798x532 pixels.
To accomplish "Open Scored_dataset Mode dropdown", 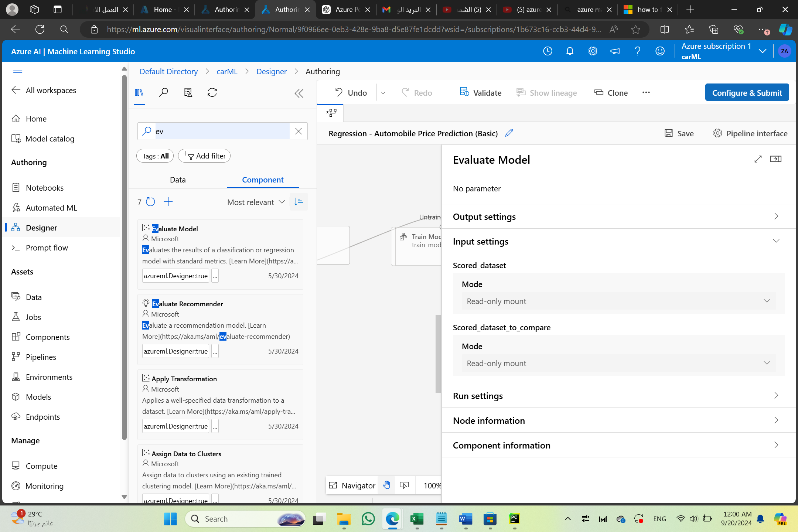I will [618, 301].
